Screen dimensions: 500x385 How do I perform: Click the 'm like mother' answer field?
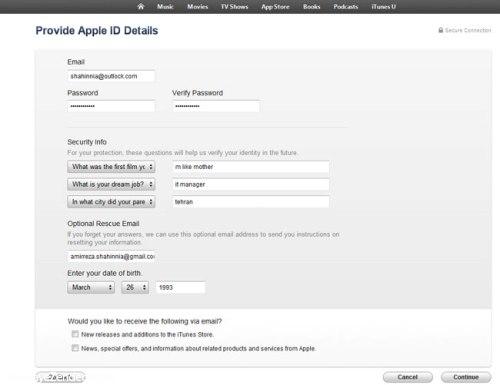[251, 167]
